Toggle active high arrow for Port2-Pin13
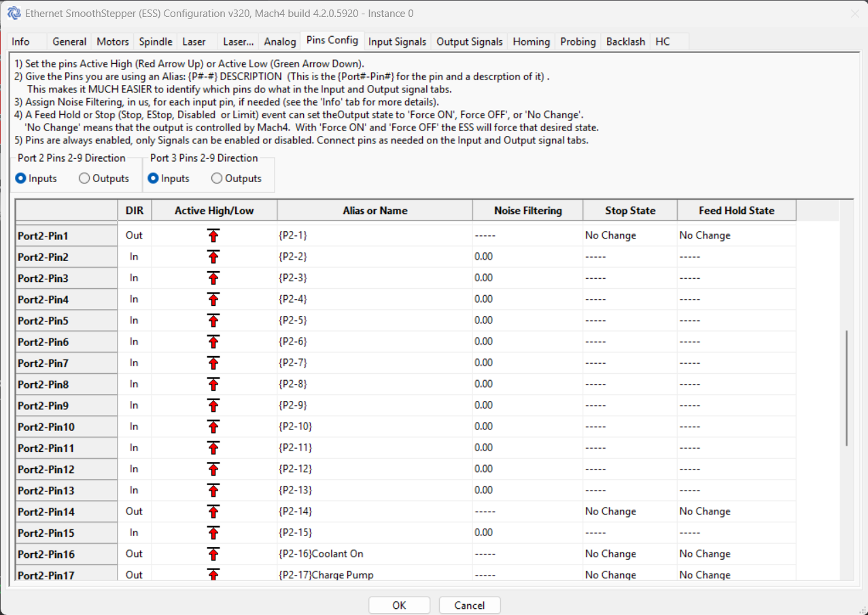Viewport: 868px width, 615px height. 213,491
